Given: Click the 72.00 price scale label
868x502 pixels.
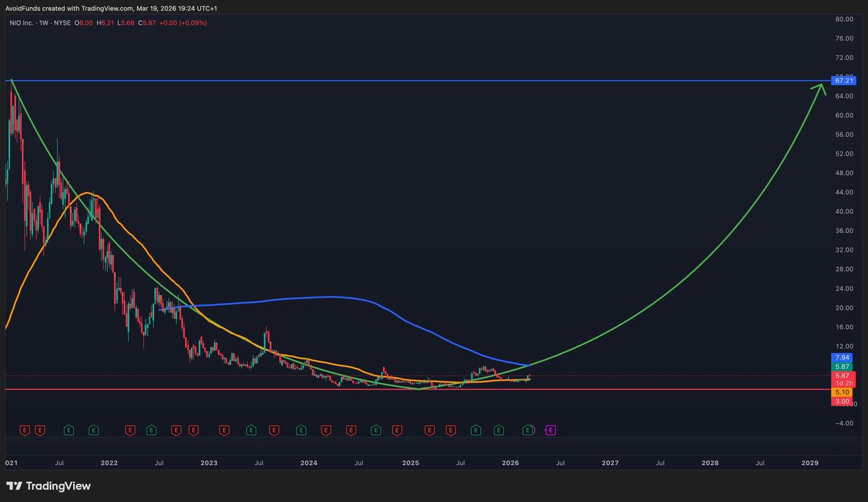Looking at the screenshot, I should click(x=844, y=58).
